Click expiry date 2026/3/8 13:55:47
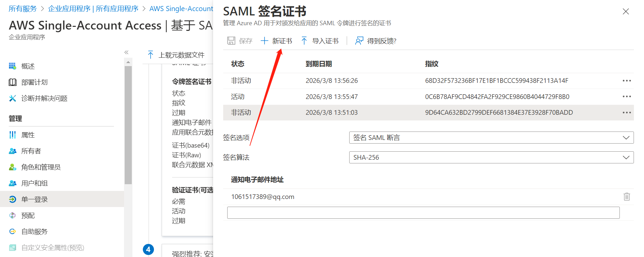Screen dimensions: 644x257 pyautogui.click(x=331, y=97)
